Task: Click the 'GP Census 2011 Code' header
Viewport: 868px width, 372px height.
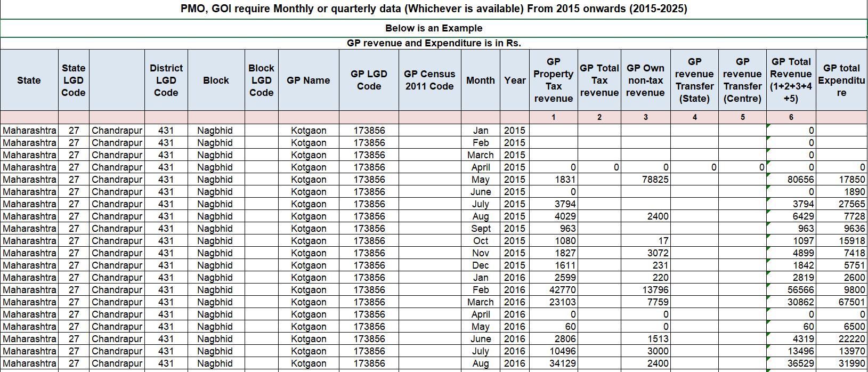Action: (429, 80)
